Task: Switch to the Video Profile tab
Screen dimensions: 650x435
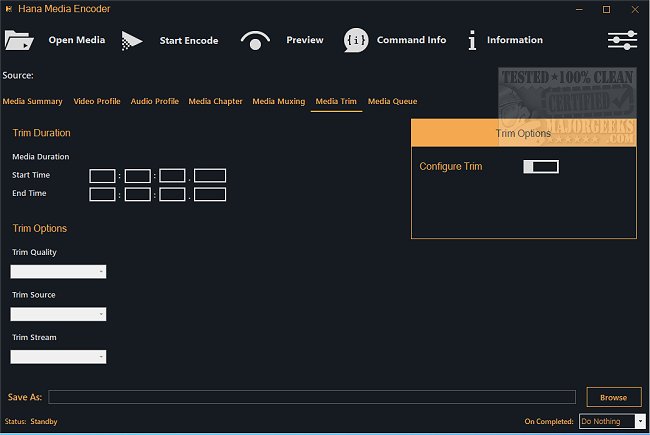Action: [97, 101]
